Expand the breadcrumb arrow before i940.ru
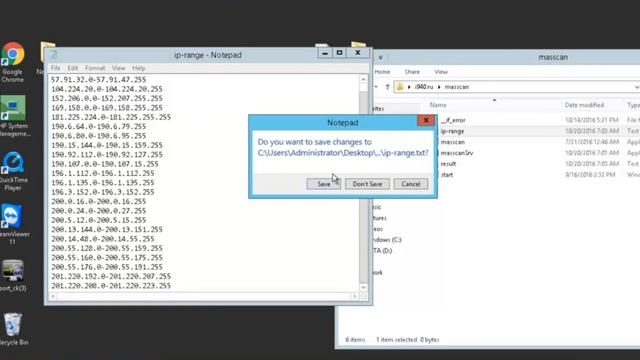Image resolution: width=640 pixels, height=360 pixels. (x=409, y=87)
